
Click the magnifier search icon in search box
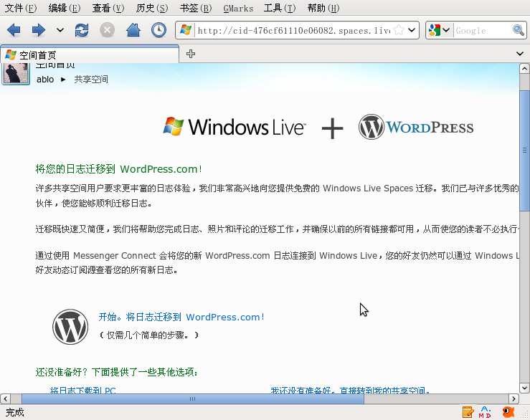coord(519,30)
